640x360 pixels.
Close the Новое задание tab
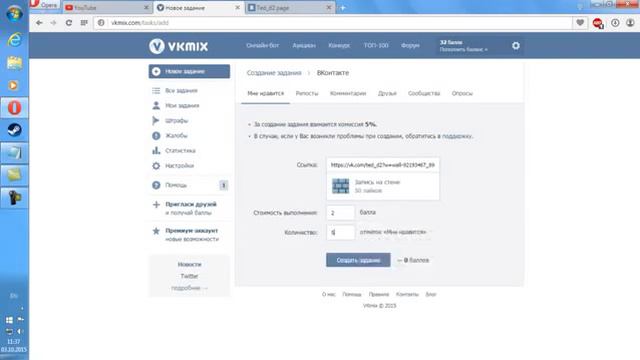(237, 8)
